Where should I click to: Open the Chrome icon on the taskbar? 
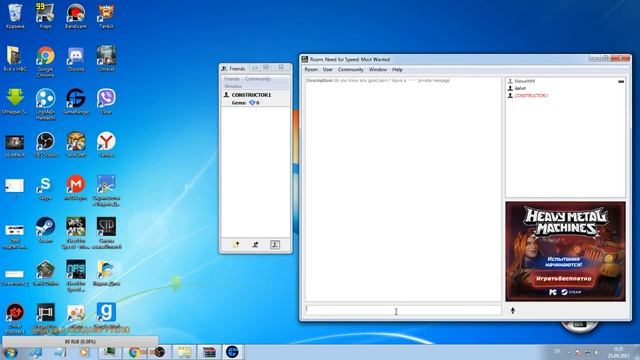[133, 352]
